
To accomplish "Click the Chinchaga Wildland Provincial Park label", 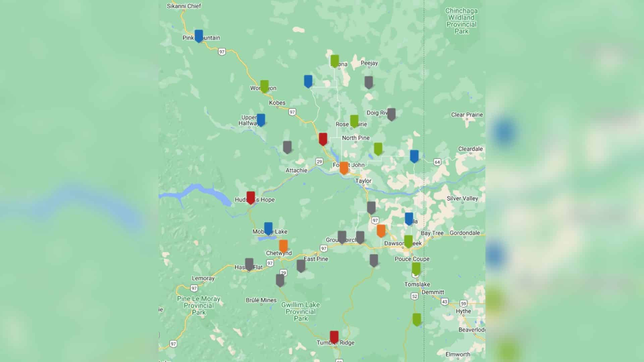I will point(461,21).
